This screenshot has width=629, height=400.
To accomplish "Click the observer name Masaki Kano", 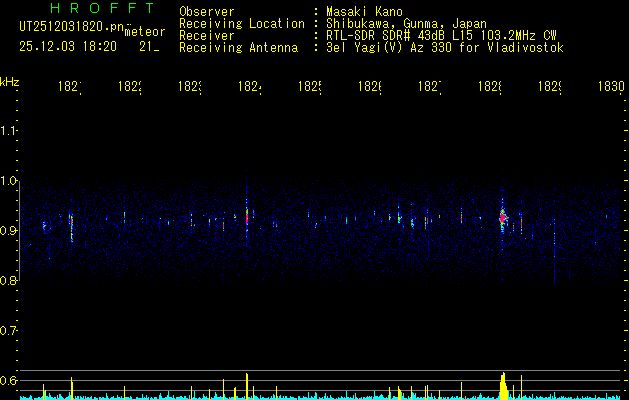I will click(x=364, y=11).
